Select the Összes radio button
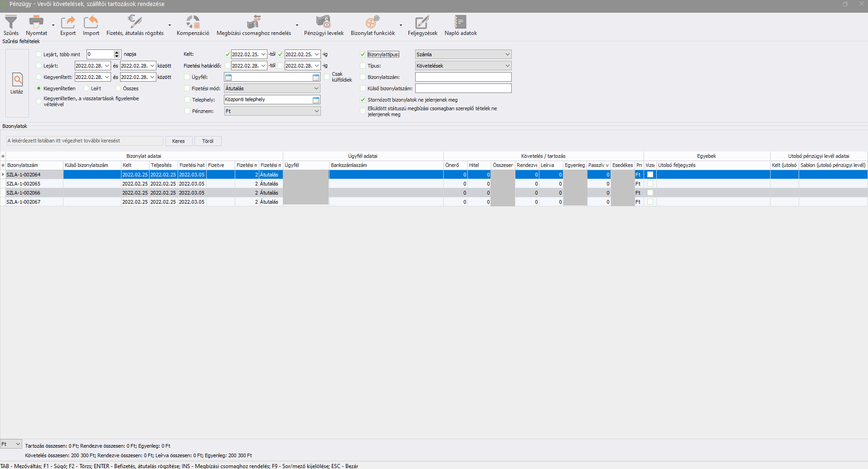This screenshot has width=868, height=469. coord(118,88)
